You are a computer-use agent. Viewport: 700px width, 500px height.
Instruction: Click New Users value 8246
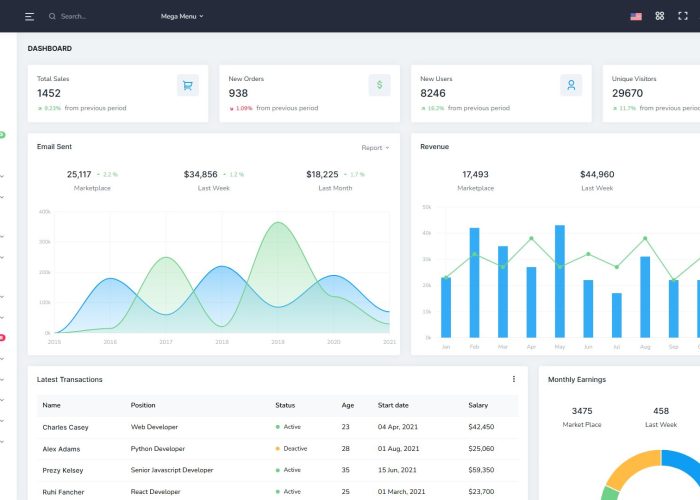[x=433, y=93]
